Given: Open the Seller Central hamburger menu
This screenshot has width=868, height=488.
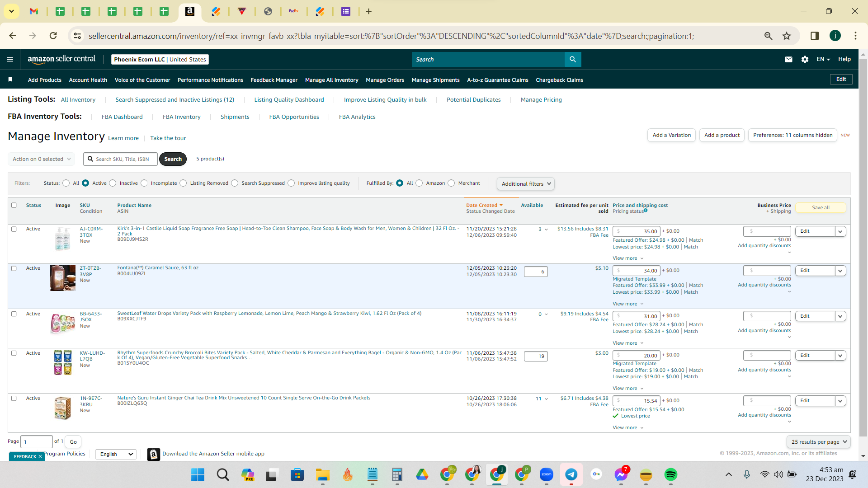Looking at the screenshot, I should (x=10, y=59).
